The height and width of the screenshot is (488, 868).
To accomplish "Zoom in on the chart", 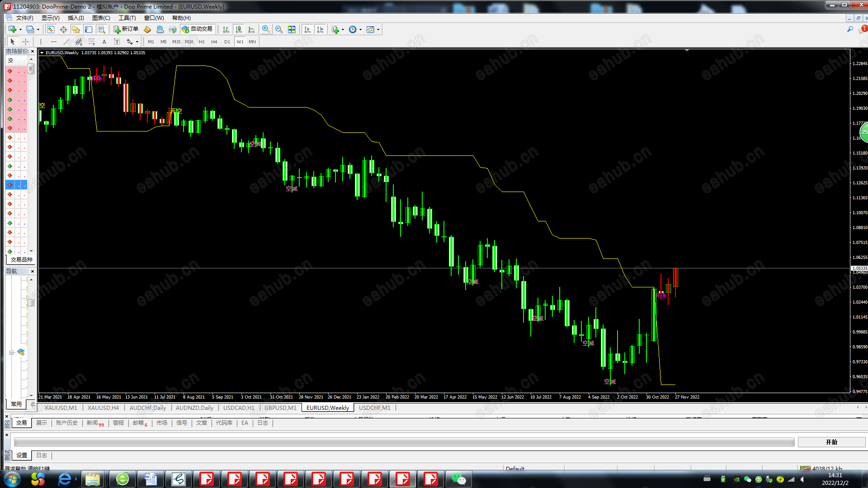I will tap(266, 29).
